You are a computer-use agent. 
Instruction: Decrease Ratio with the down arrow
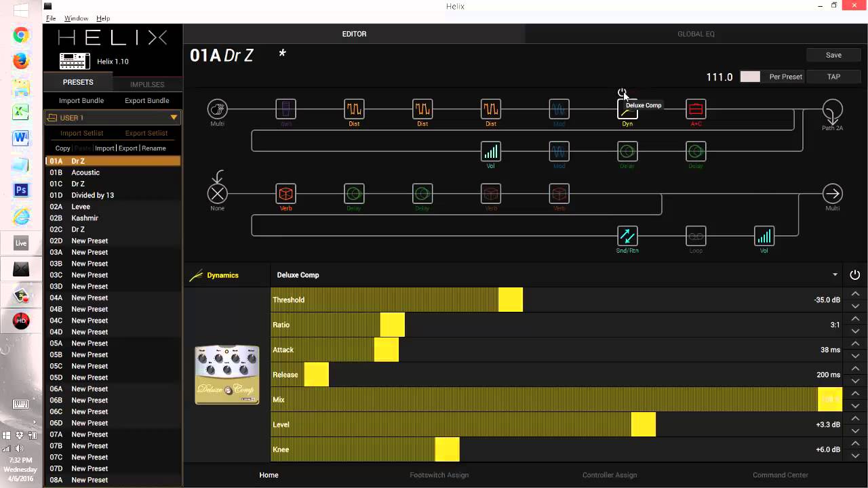855,331
